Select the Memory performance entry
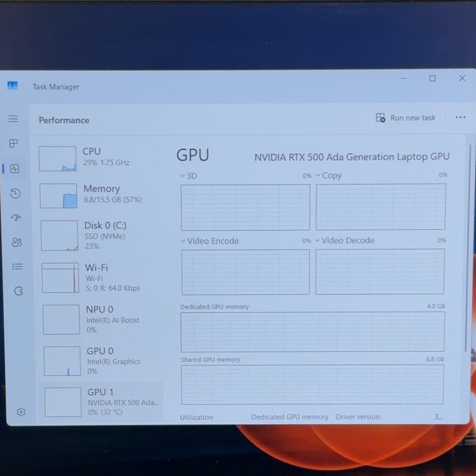The height and width of the screenshot is (476, 476). [100, 196]
